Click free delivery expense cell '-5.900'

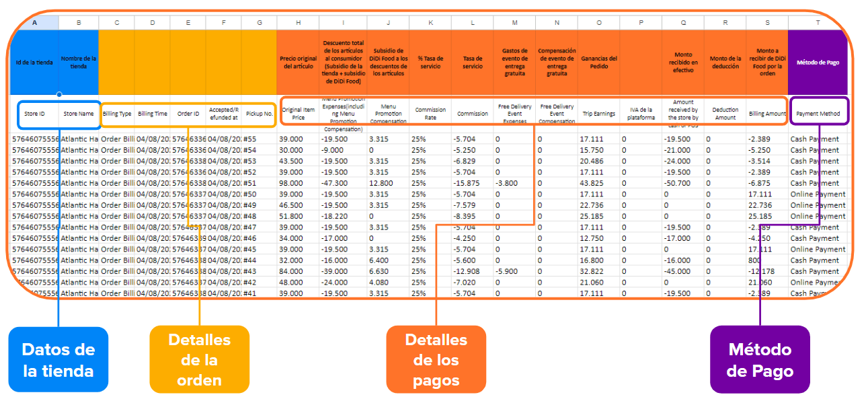click(514, 271)
